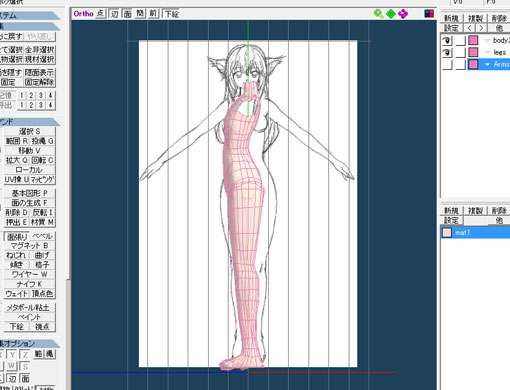Image resolution: width=510 pixels, height=390 pixels.
Task: Toggle lock box for Arms object
Action: point(460,64)
